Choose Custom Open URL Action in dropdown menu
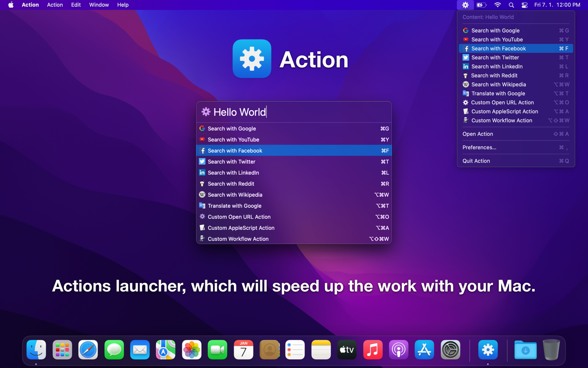The width and height of the screenshot is (588, 368). tap(516, 103)
